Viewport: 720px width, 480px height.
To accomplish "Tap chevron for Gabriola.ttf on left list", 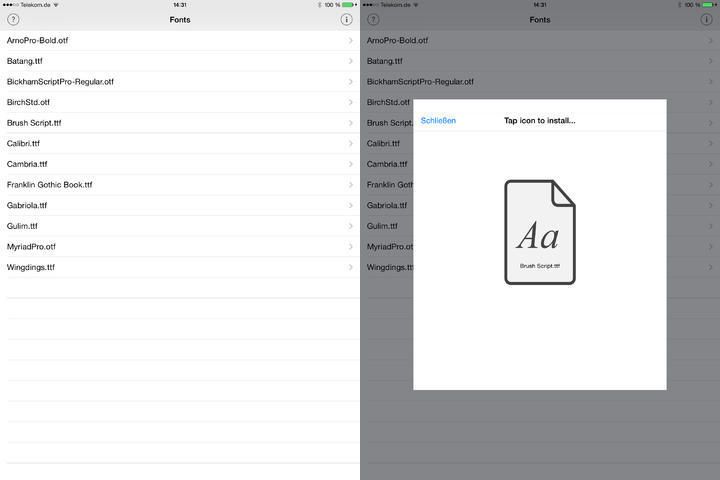I will point(350,205).
